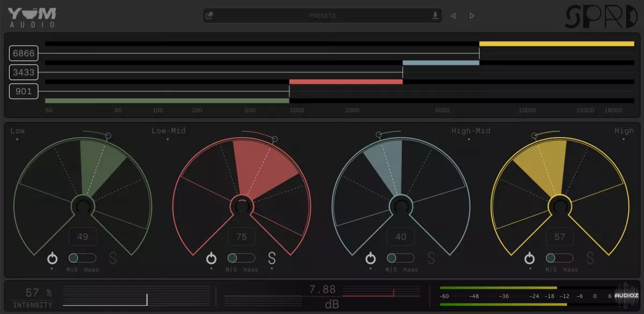The height and width of the screenshot is (314, 644).
Task: Click the "2000" frequency axis label
Action: (352, 110)
